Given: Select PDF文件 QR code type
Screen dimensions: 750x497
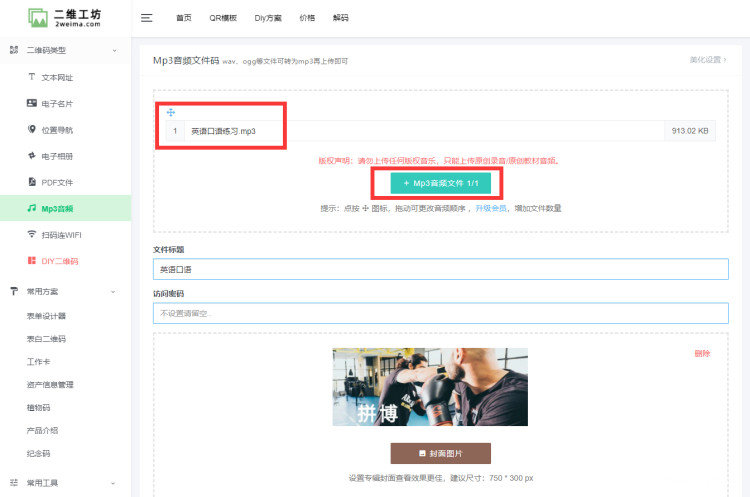Looking at the screenshot, I should click(x=56, y=182).
